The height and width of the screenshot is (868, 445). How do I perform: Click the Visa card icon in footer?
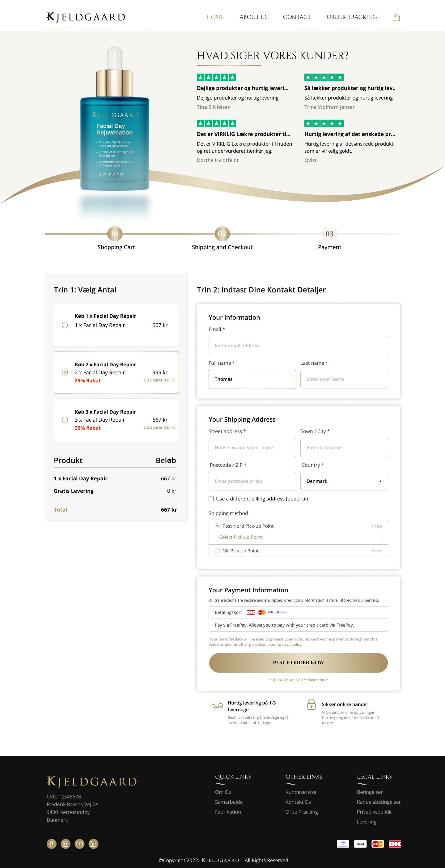click(360, 844)
